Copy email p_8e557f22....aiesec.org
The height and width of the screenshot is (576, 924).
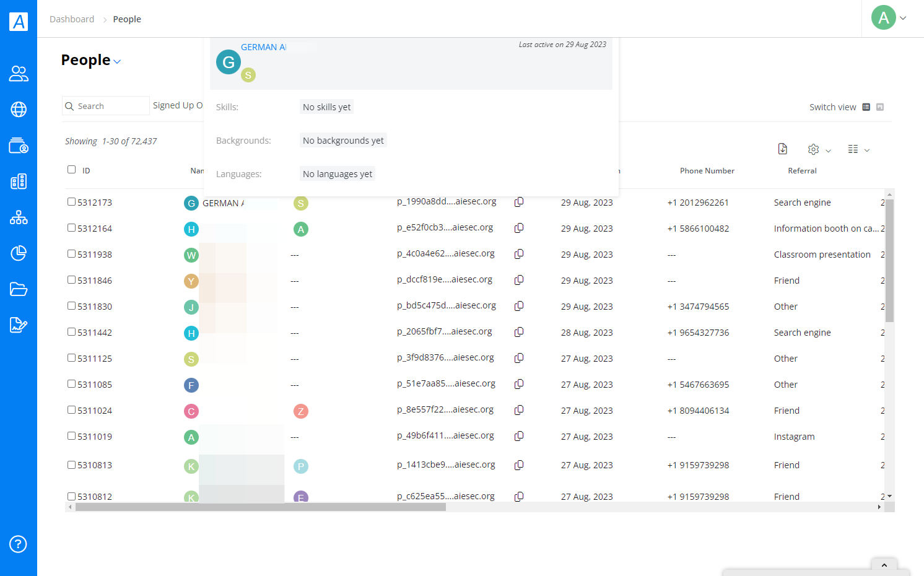click(x=519, y=410)
